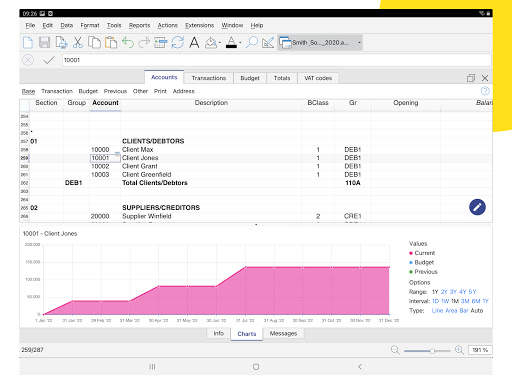This screenshot has width=512, height=384.
Task: Confirm the cell entry with checkmark
Action: (x=49, y=60)
